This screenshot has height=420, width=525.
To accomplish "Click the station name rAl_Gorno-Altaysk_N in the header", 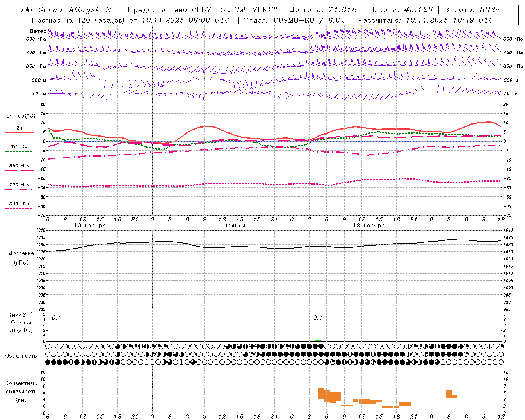I will pyautogui.click(x=66, y=10).
